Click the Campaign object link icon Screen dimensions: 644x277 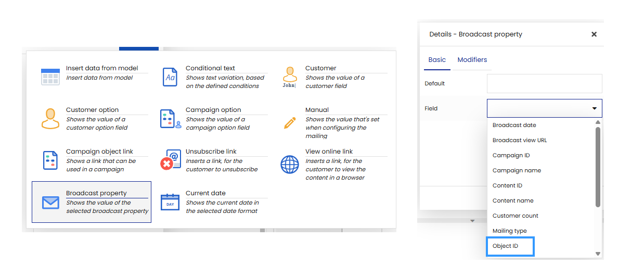(50, 160)
